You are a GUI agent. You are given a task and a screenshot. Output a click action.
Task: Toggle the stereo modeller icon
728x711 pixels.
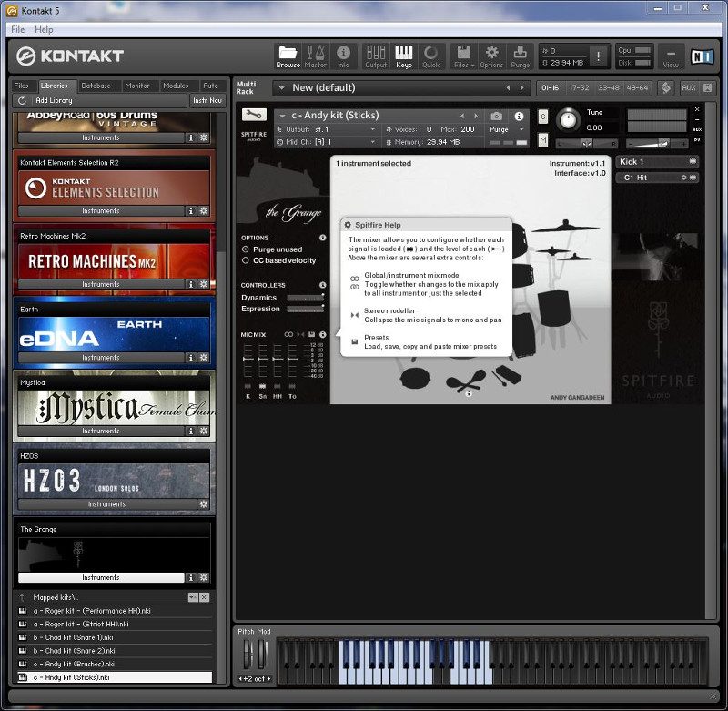(x=300, y=334)
